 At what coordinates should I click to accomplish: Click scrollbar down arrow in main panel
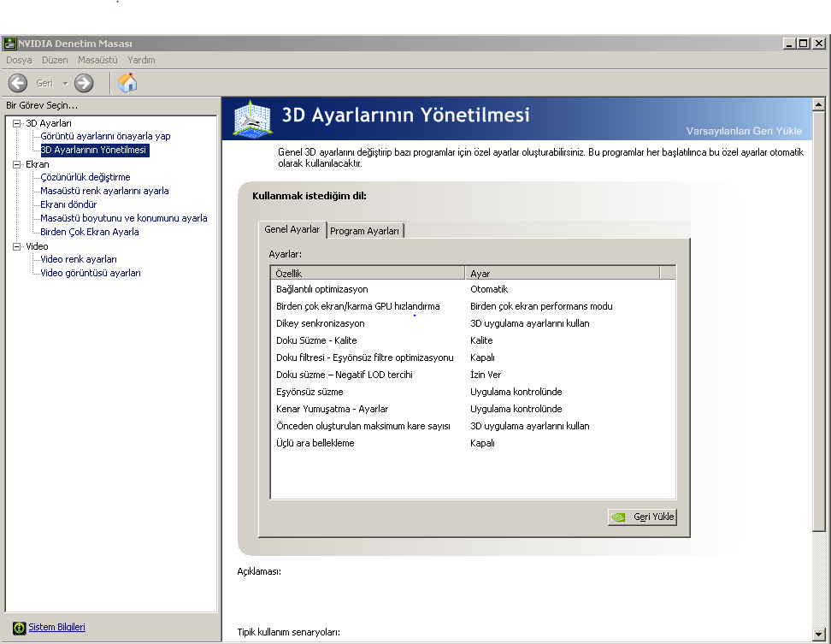click(x=819, y=634)
